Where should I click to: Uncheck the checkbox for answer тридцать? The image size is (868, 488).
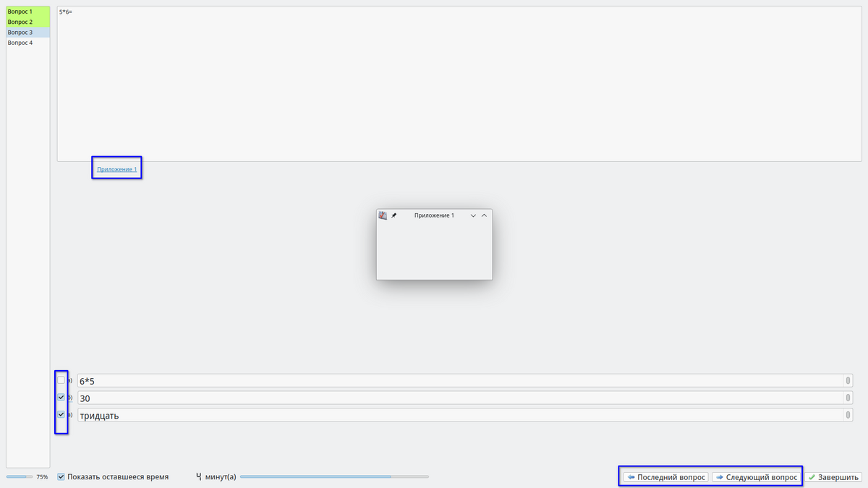61,414
